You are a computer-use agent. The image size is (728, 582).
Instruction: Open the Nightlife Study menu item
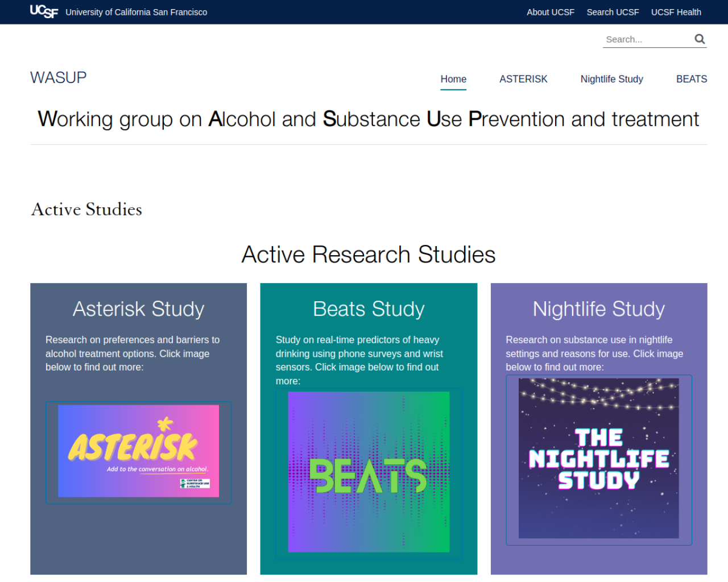point(611,79)
